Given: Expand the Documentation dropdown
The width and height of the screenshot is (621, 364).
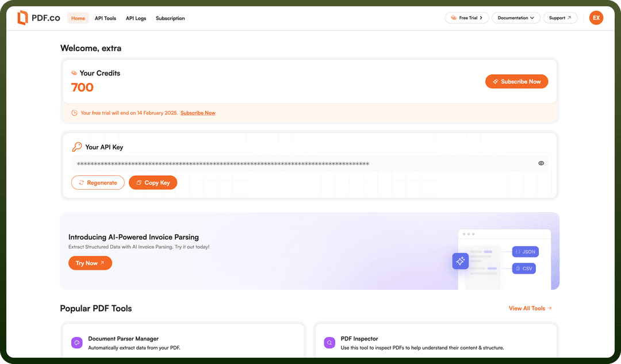Looking at the screenshot, I should [x=516, y=18].
